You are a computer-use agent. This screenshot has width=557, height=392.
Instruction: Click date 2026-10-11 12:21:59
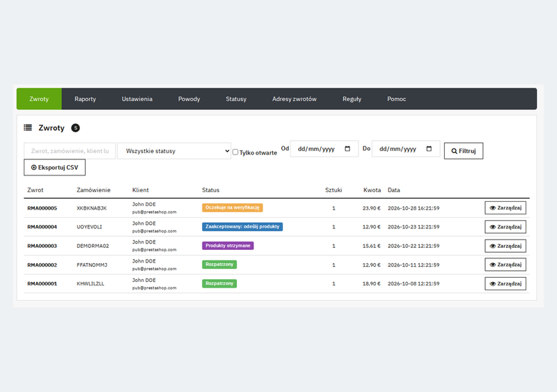pyautogui.click(x=414, y=265)
